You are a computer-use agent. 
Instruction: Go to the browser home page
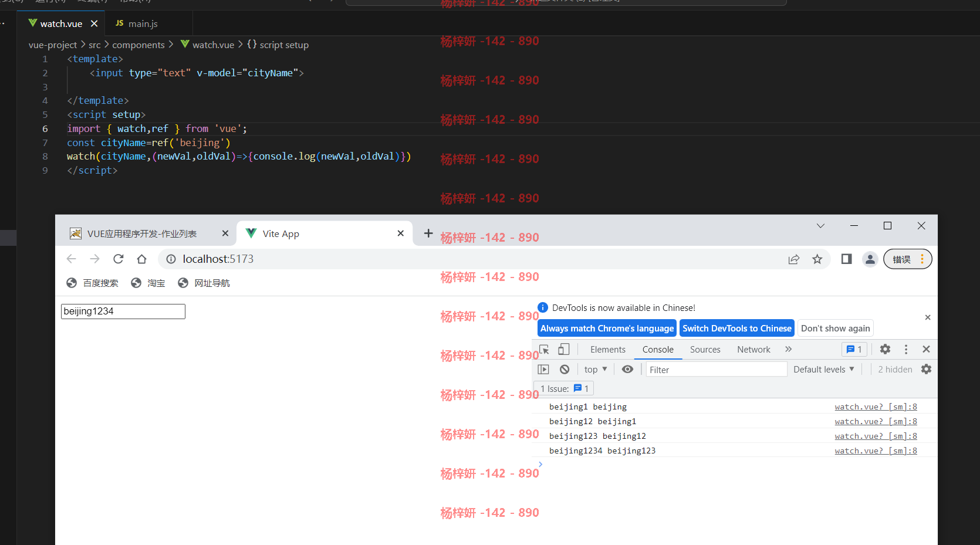pyautogui.click(x=141, y=259)
